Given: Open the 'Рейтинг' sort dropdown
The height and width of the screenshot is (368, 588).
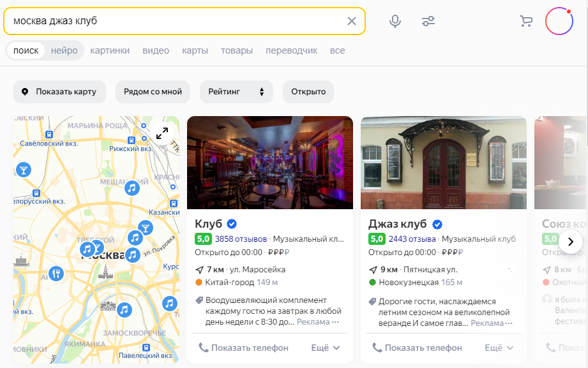Looking at the screenshot, I should [236, 92].
